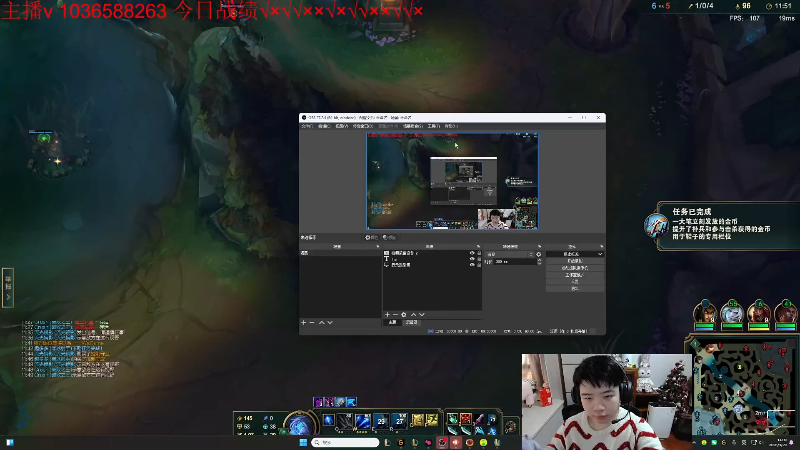Remove the selected scene with minus icon
This screenshot has width=800, height=450.
(x=312, y=322)
